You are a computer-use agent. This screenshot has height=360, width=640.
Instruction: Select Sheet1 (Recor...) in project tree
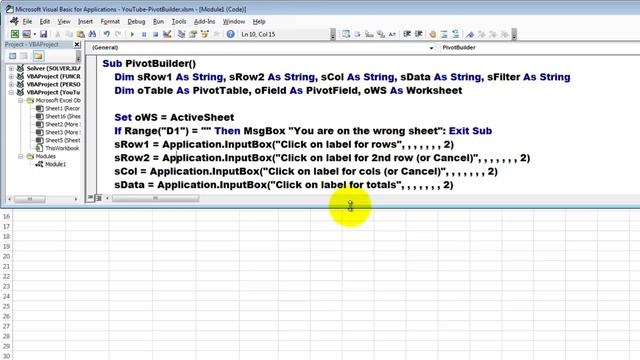point(62,109)
